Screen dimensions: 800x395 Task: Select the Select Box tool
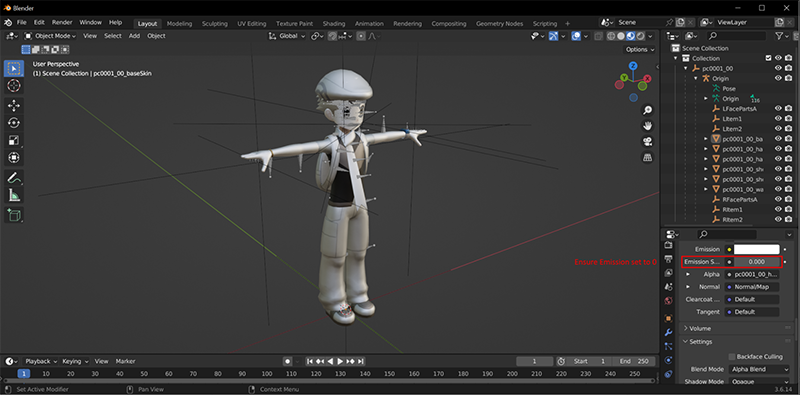[14, 68]
